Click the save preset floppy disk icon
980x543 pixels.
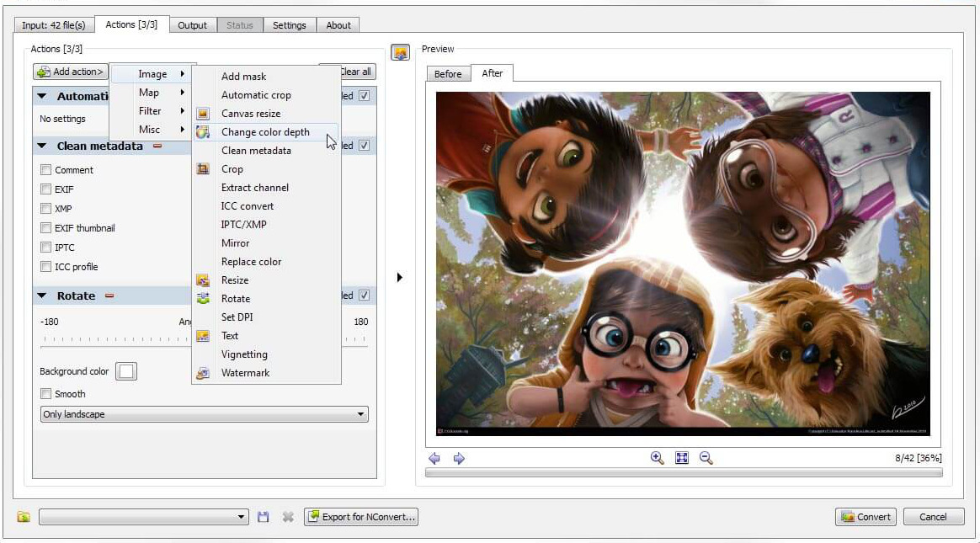click(264, 517)
